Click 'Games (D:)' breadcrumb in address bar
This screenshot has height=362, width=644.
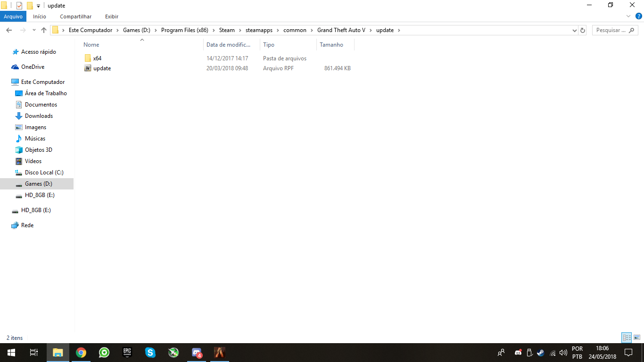[136, 30]
